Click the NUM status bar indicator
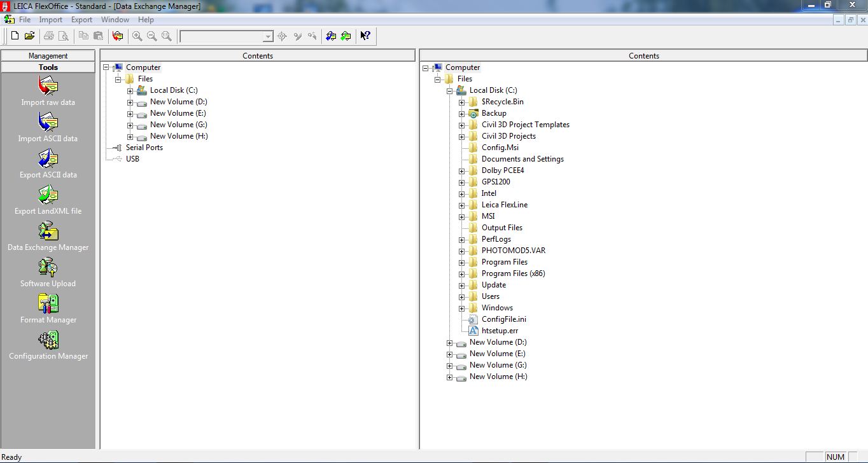 tap(836, 457)
